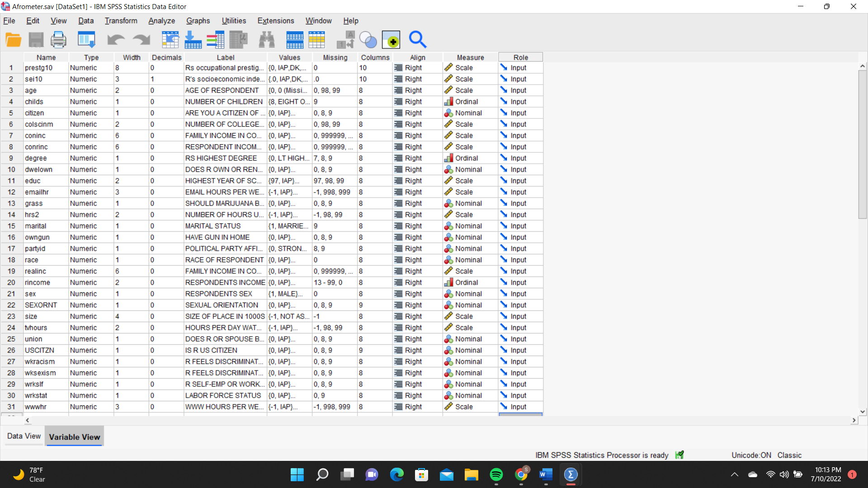Open the Analyze menu
Viewport: 868px width, 488px height.
(x=161, y=21)
